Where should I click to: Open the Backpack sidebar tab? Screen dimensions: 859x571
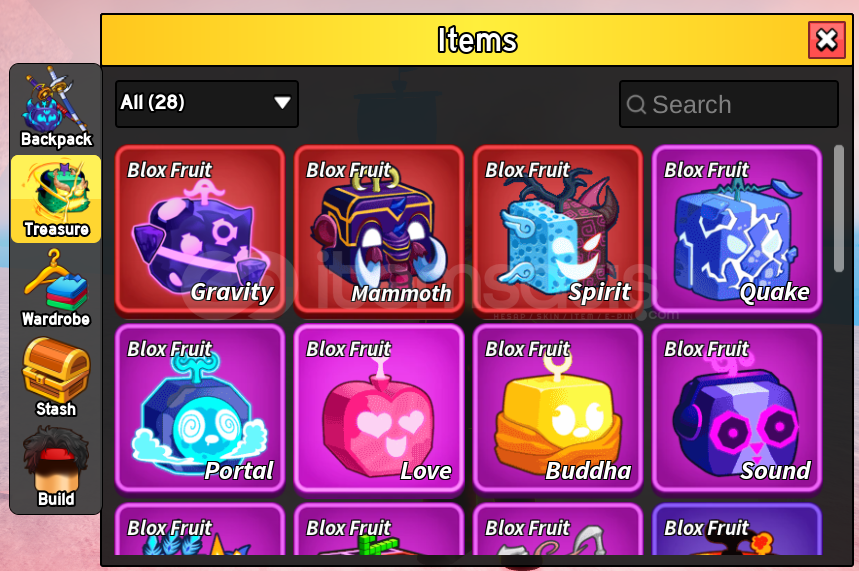tap(56, 109)
